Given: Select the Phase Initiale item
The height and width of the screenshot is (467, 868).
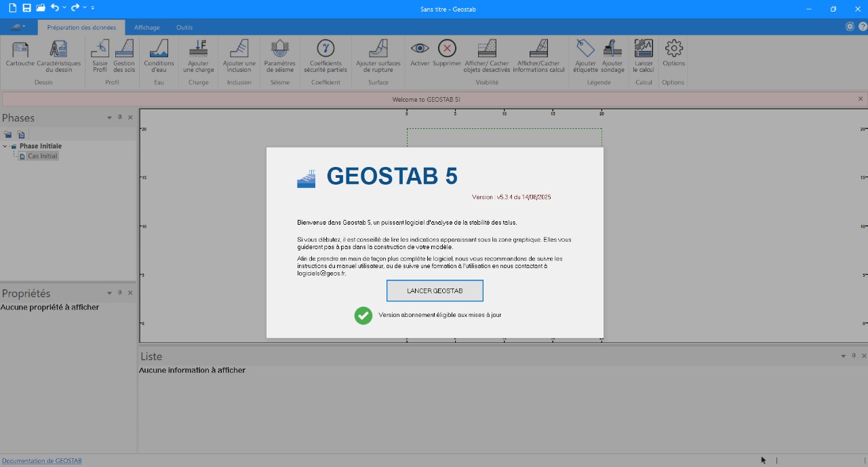Looking at the screenshot, I should click(40, 146).
